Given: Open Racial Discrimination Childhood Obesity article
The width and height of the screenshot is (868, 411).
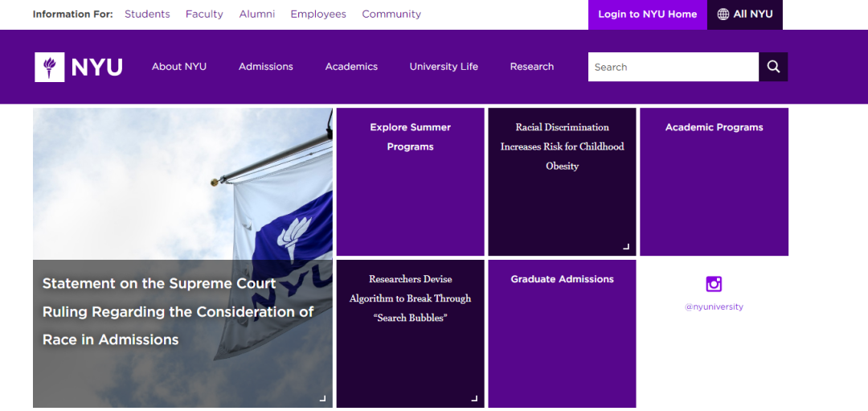Looking at the screenshot, I should point(562,182).
